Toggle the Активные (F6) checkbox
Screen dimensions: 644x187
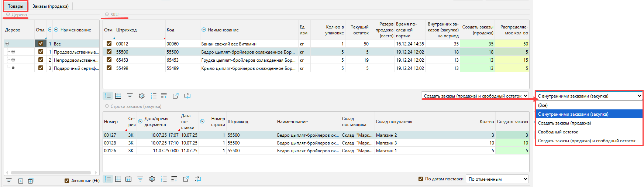(x=67, y=181)
